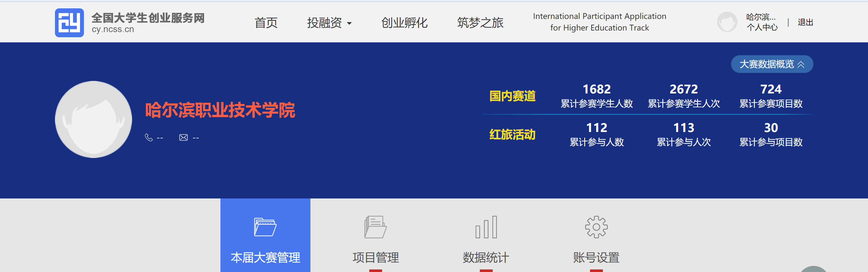Image resolution: width=868 pixels, height=272 pixels.
Task: Expand the 投融资 dropdown menu
Action: click(329, 22)
